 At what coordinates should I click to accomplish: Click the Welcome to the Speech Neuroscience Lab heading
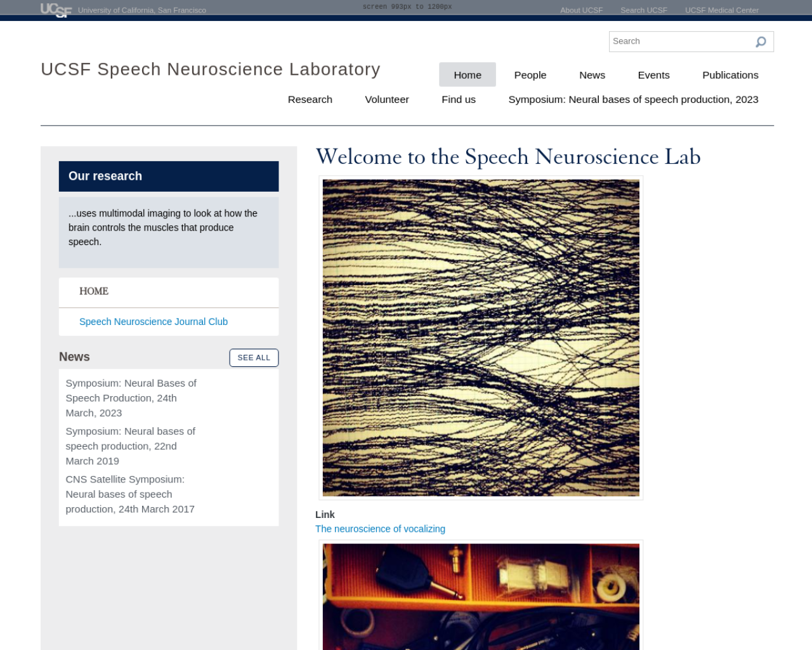pos(508,157)
